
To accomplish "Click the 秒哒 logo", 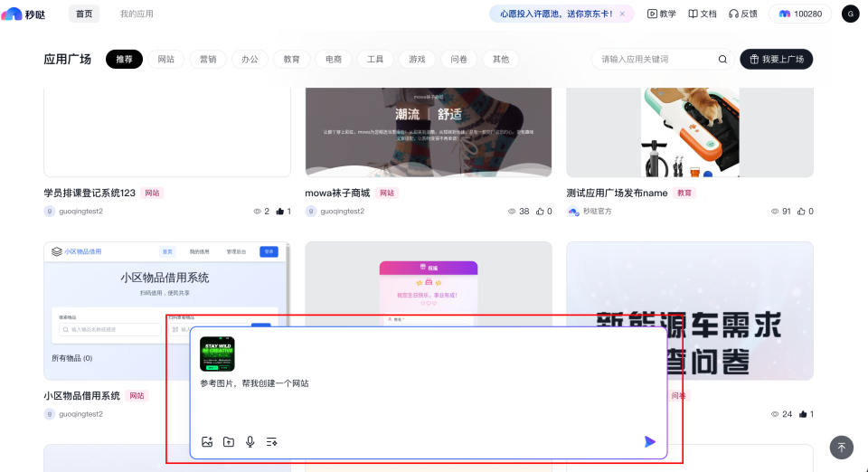I will [24, 14].
